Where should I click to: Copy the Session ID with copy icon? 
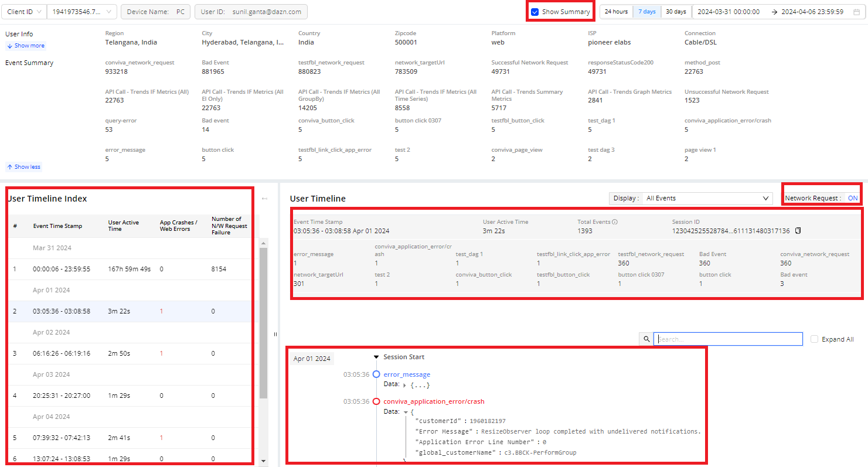pos(798,231)
